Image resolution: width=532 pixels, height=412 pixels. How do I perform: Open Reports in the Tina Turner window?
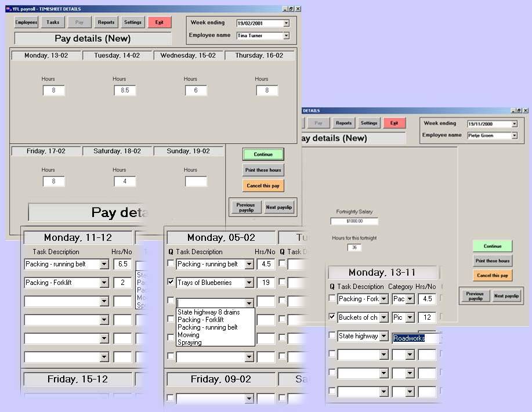tap(106, 23)
